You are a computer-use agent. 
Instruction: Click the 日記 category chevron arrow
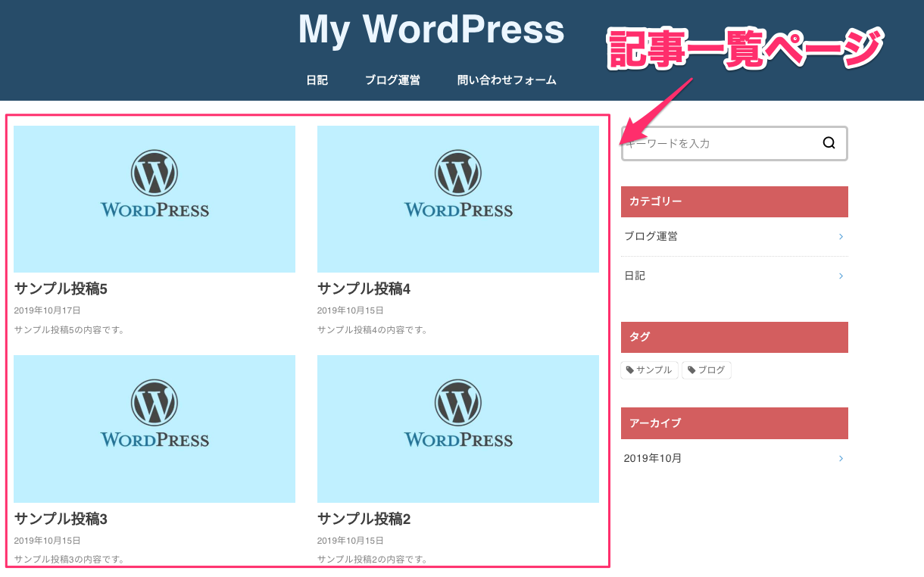coord(841,276)
